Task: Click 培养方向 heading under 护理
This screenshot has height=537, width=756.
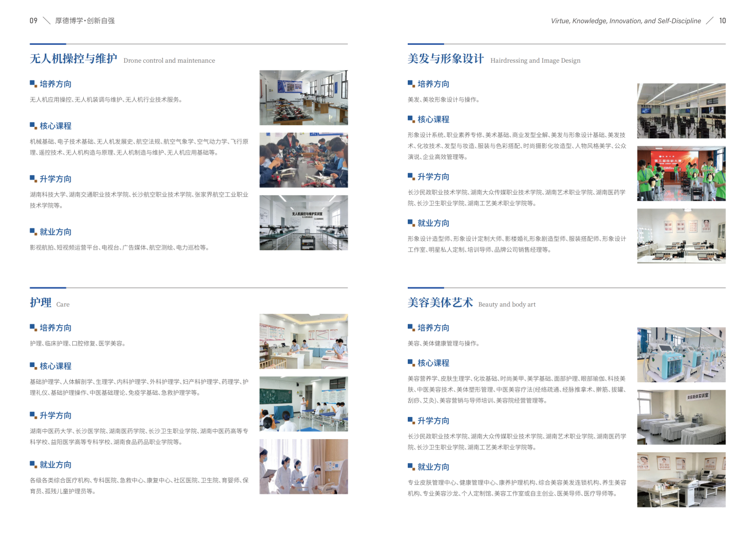Action: [55, 328]
